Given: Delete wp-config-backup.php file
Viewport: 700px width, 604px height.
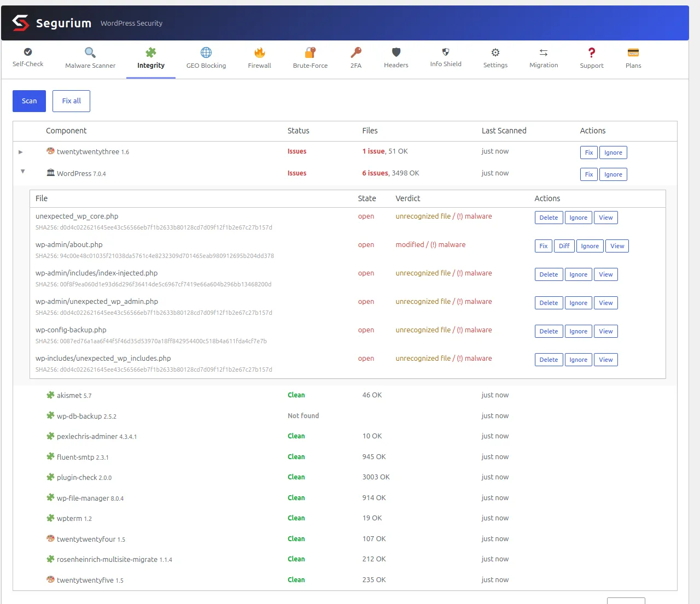Looking at the screenshot, I should [x=549, y=331].
